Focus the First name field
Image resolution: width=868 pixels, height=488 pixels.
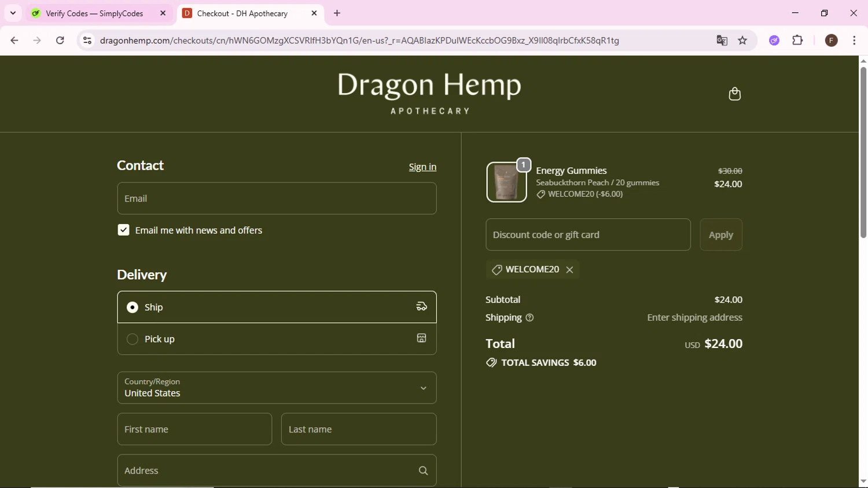tap(194, 429)
